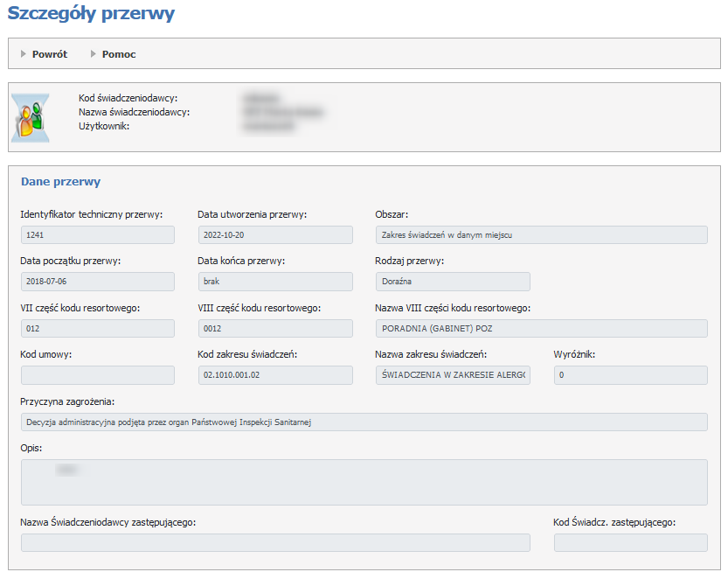The height and width of the screenshot is (579, 728).
Task: Click the Obszar field
Action: coord(541,234)
